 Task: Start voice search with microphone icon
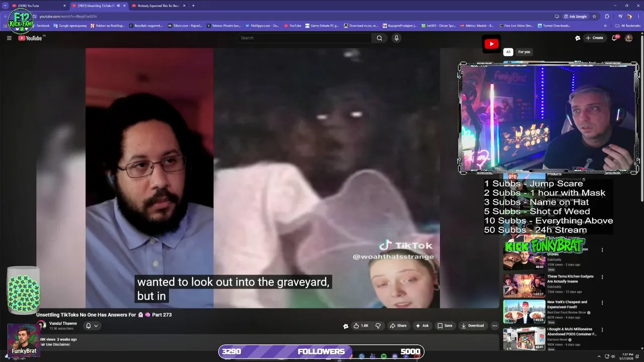(396, 38)
